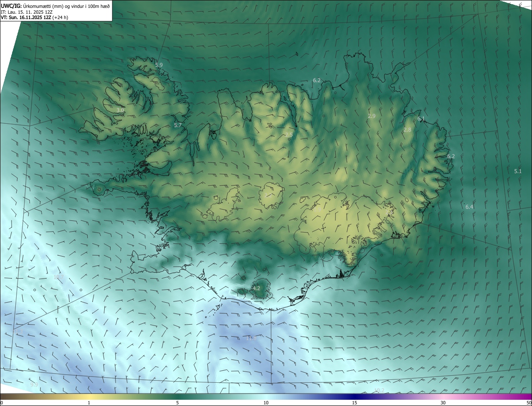Image resolution: width=532 pixels, height=406 pixels.
Task: Click the 10.2 value label
Action: coord(379,390)
